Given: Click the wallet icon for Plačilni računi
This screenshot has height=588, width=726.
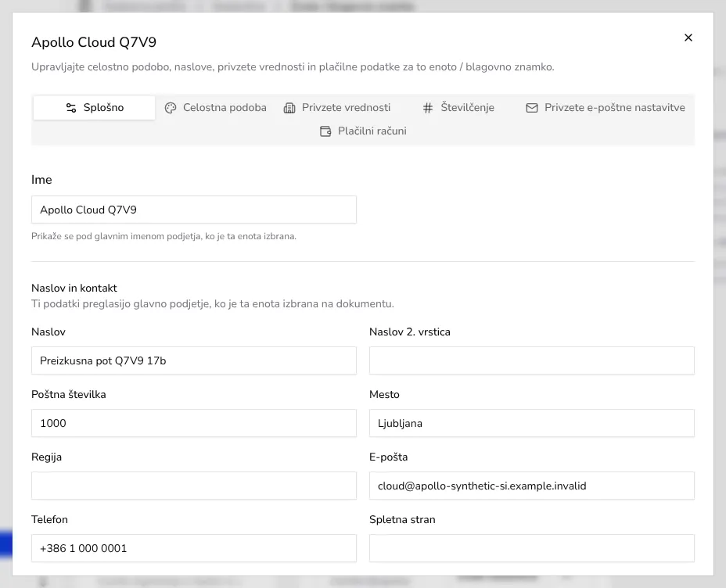Looking at the screenshot, I should point(325,131).
